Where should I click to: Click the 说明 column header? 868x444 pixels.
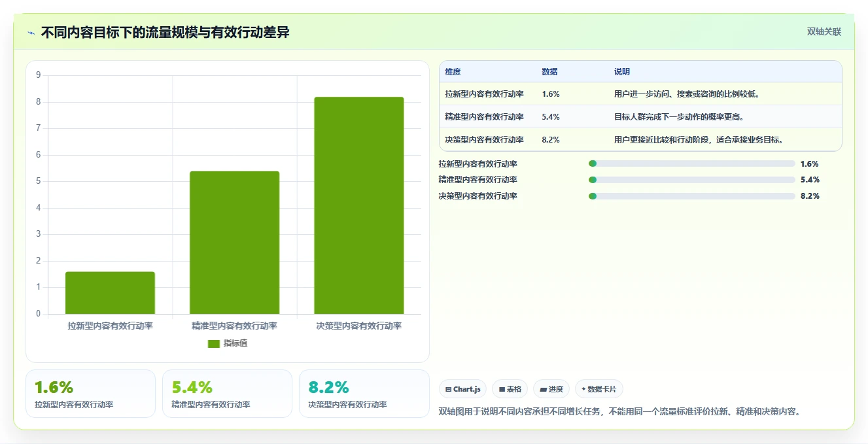click(x=622, y=72)
